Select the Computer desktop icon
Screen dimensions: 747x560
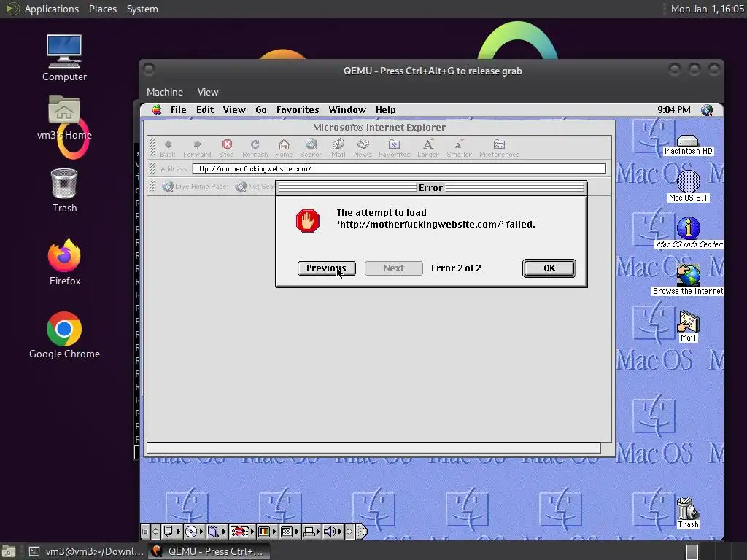pos(64,58)
